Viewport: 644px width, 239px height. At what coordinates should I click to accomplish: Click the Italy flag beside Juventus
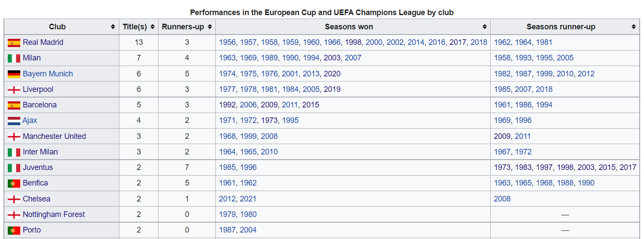click(x=14, y=168)
